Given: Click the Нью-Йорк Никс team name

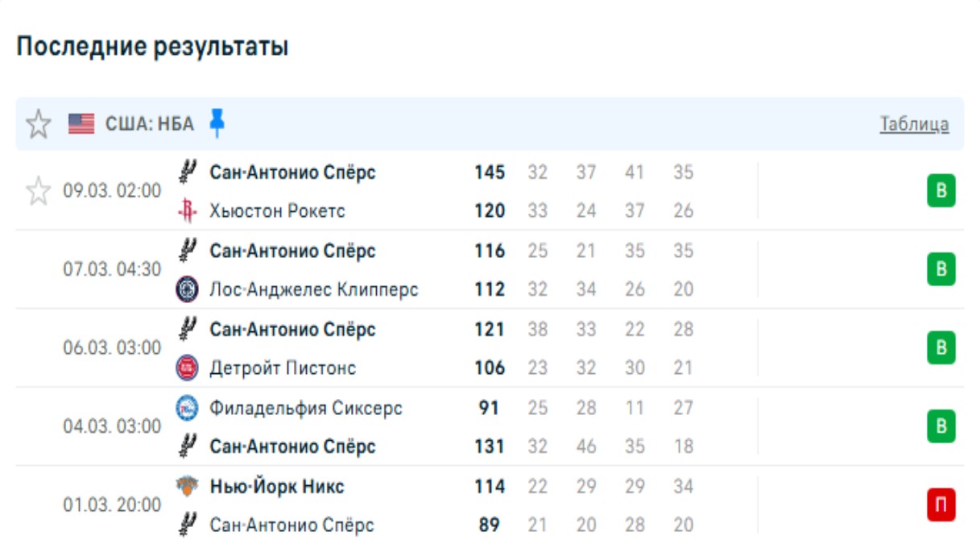Looking at the screenshot, I should pyautogui.click(x=277, y=487).
